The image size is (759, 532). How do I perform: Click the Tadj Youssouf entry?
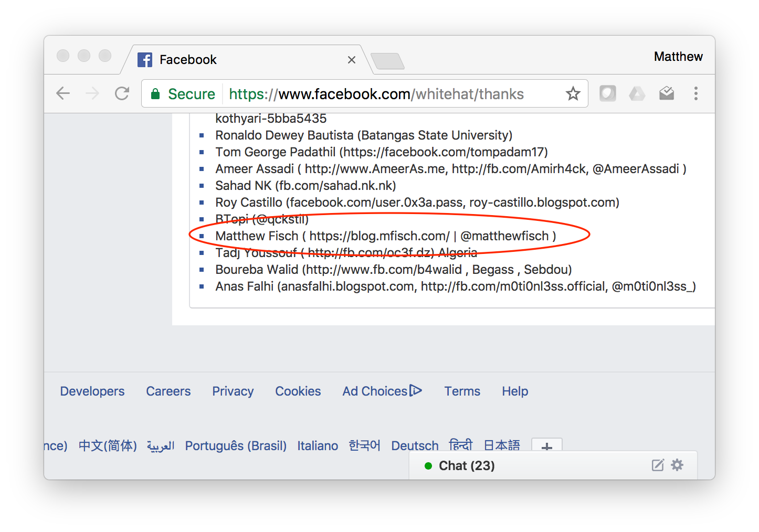[x=346, y=253]
